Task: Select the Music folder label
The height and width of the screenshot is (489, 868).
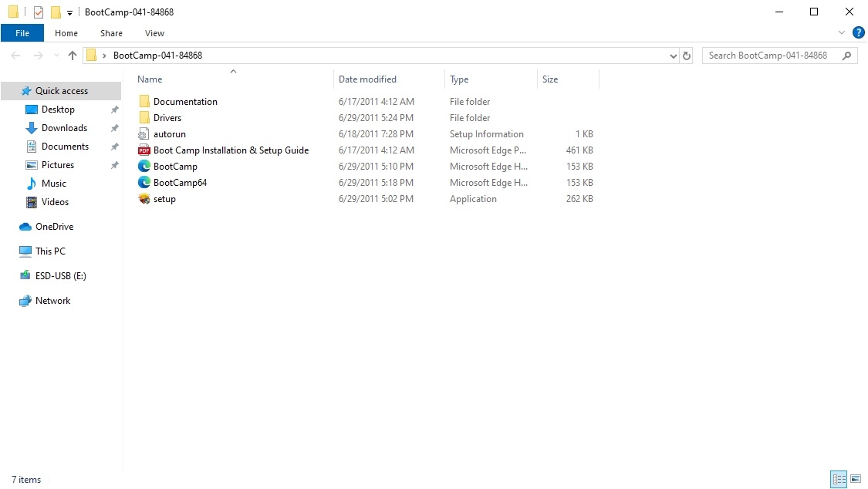Action: click(x=54, y=184)
